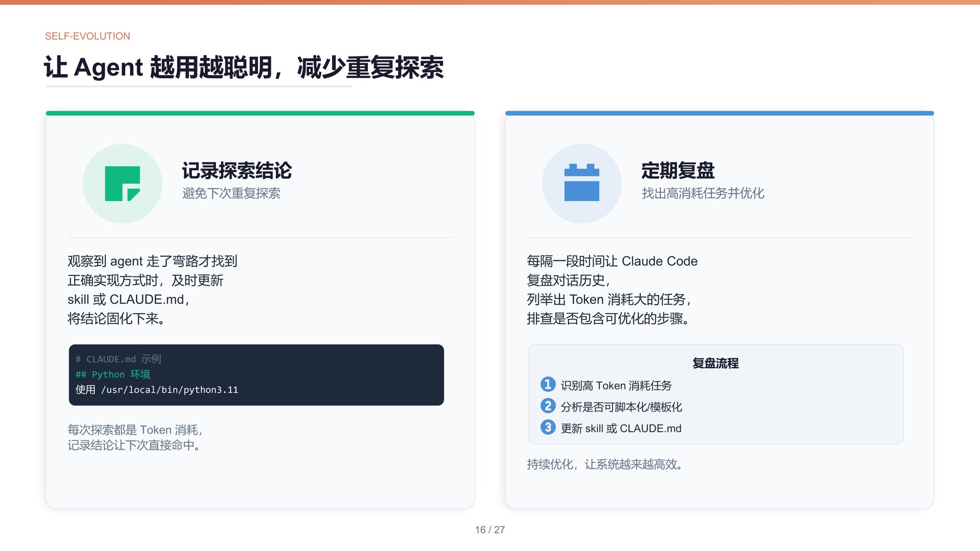Click the SELF-EVOLUTION section label
This screenshot has height=551, width=980.
(x=88, y=36)
